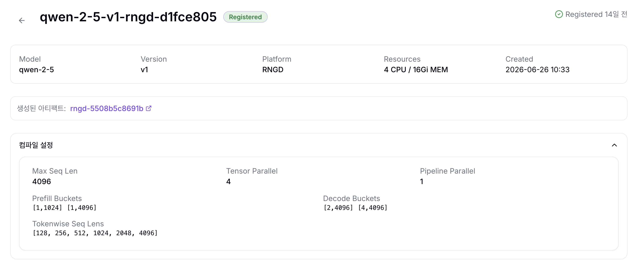
Task: Click the Created date 2026-06-26 10:33
Action: tap(537, 69)
